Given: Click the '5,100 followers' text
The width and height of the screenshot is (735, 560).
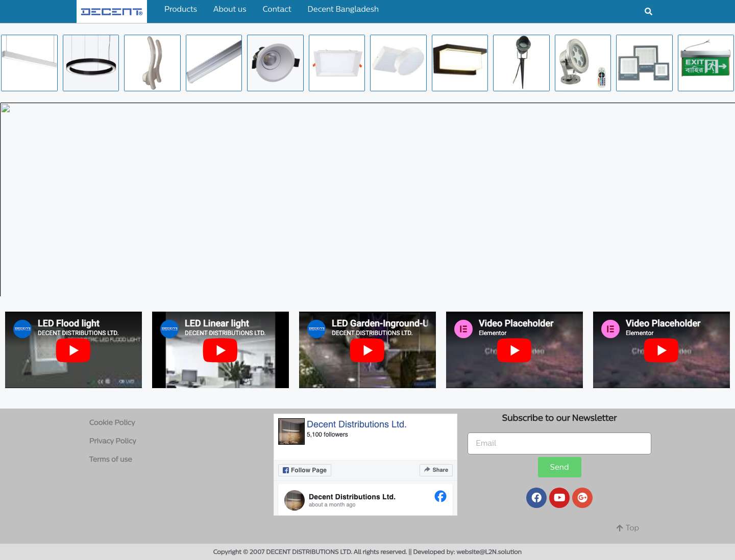Looking at the screenshot, I should (x=327, y=435).
